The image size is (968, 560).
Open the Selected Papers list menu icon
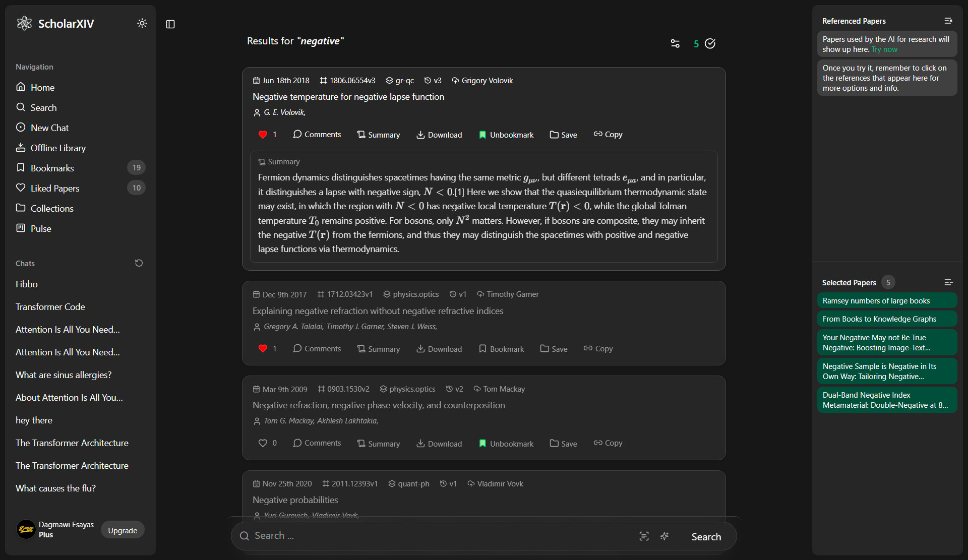point(948,282)
